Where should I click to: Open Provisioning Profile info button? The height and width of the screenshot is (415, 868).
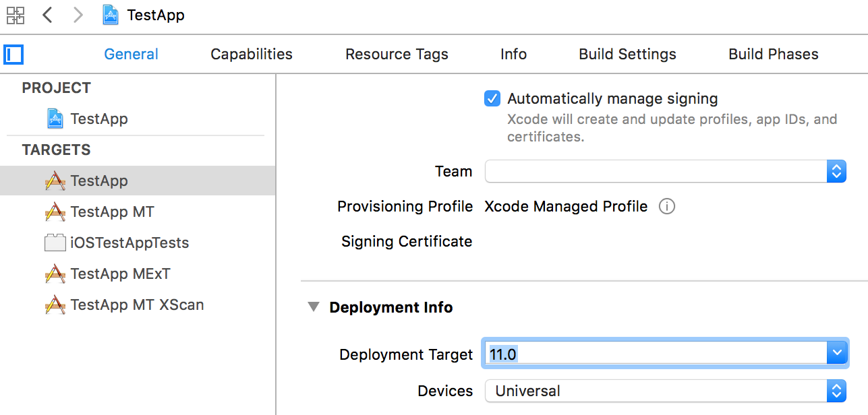point(666,207)
